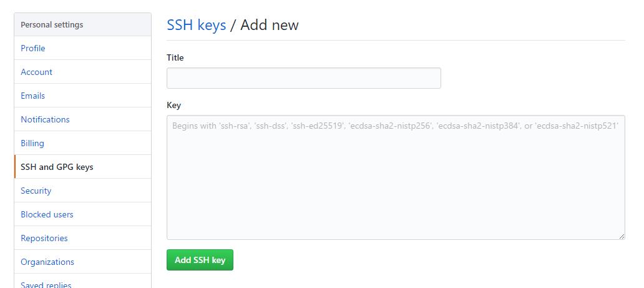The height and width of the screenshot is (288, 644).
Task: Select the SSH and GPG keys item
Action: click(x=57, y=167)
